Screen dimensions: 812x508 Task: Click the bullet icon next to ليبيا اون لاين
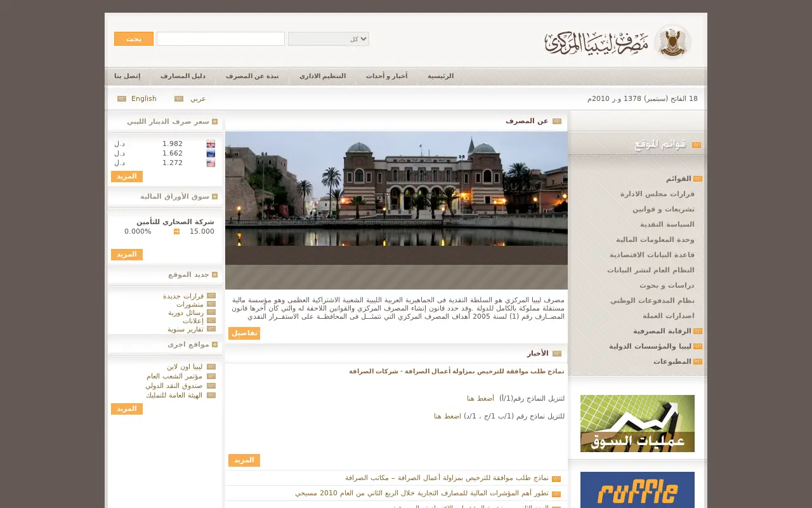[x=211, y=366]
